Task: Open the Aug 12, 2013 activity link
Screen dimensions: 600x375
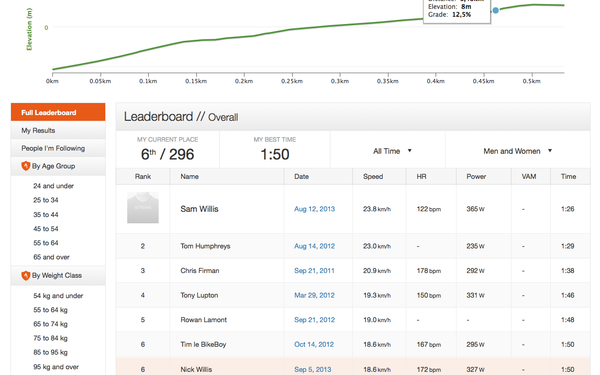Action: click(x=315, y=209)
